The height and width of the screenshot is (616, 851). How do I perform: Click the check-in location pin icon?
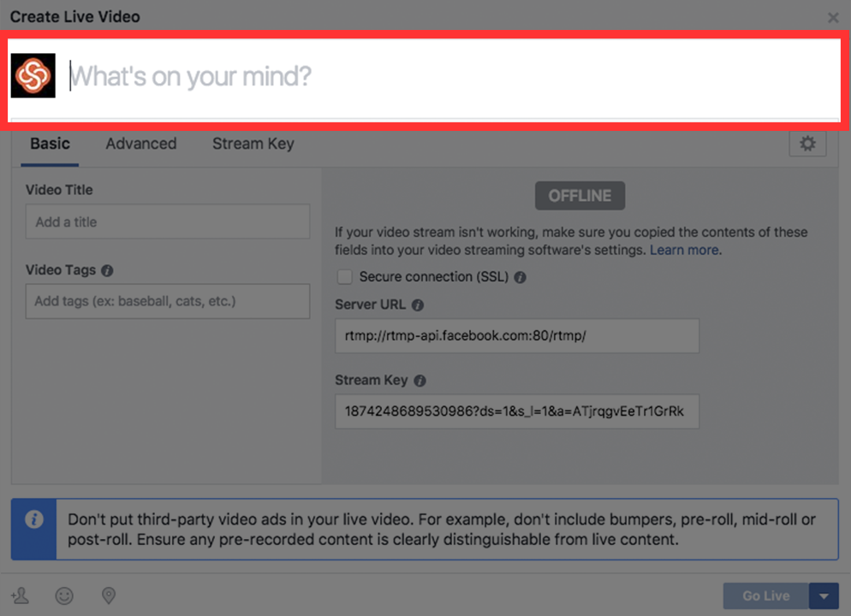[x=108, y=595]
